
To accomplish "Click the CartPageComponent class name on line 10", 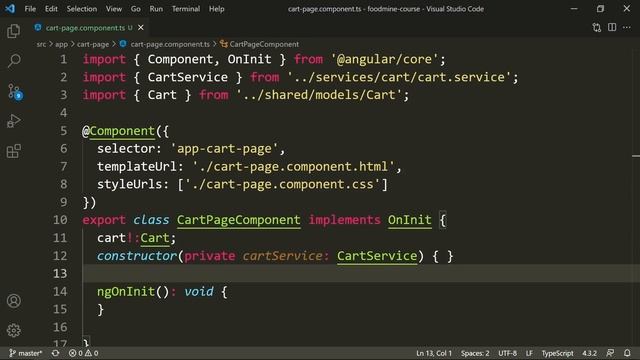I will pos(239,220).
